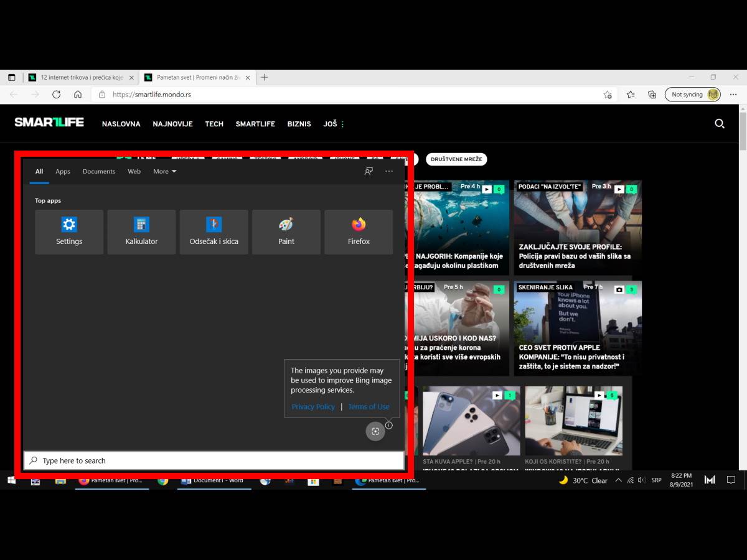
Task: Click the taskbar network icon
Action: 630,480
